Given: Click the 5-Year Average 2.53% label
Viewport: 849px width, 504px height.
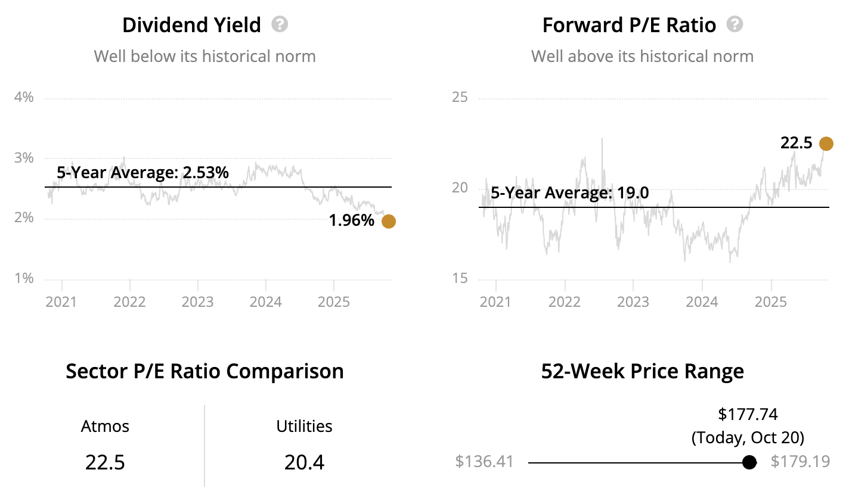Looking at the screenshot, I should tap(142, 173).
